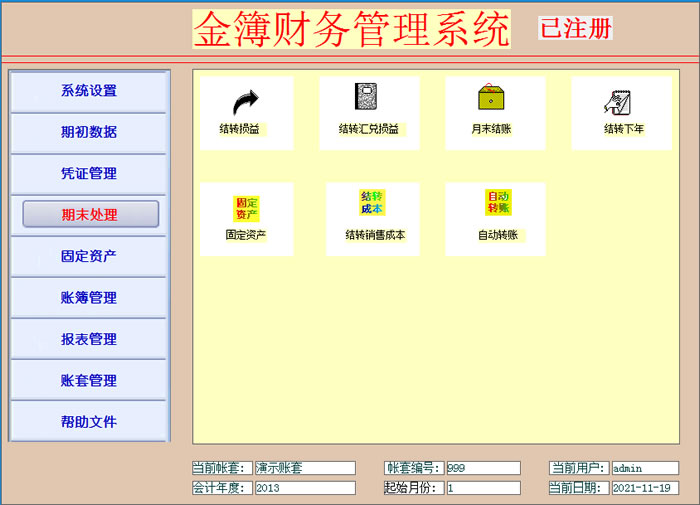Open 结转汇兑损益 notebook icon
Image resolution: width=700 pixels, height=505 pixels.
[366, 96]
